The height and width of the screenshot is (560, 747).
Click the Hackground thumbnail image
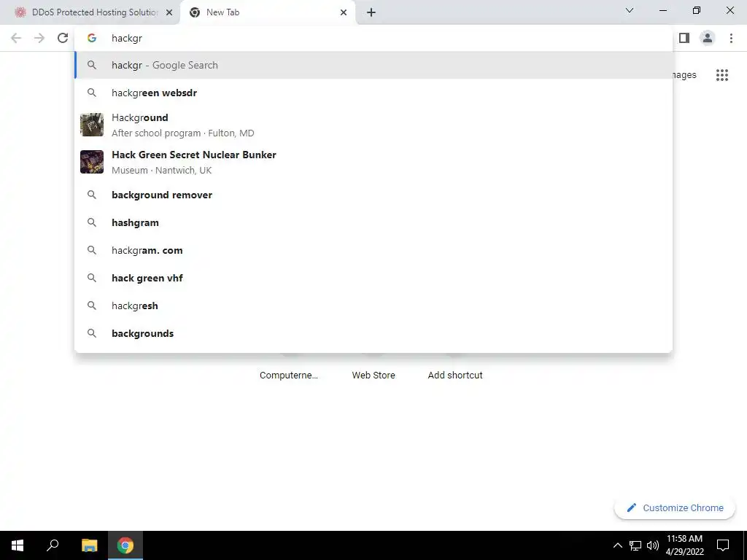pos(92,125)
